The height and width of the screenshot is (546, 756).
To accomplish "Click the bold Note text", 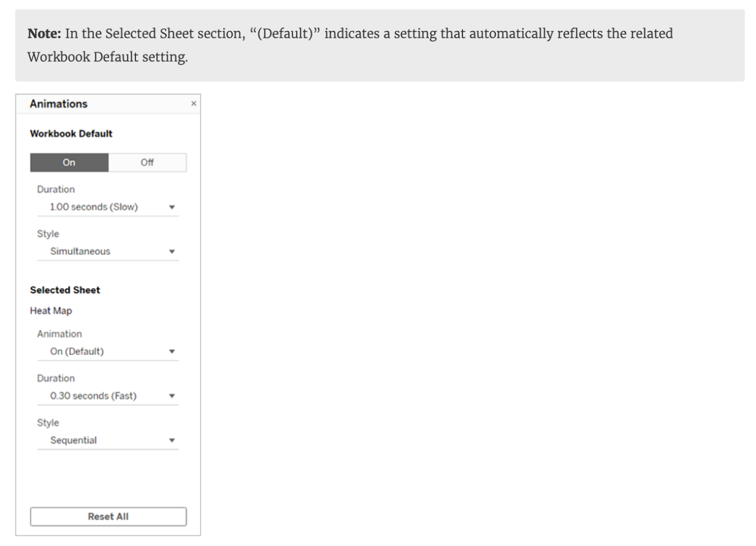I will pos(43,33).
